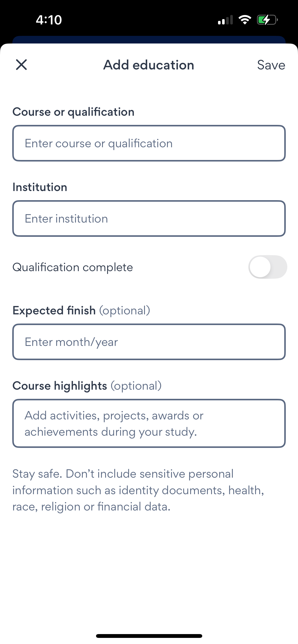This screenshot has width=298, height=644.
Task: Tap the battery charging icon
Action: (x=267, y=20)
